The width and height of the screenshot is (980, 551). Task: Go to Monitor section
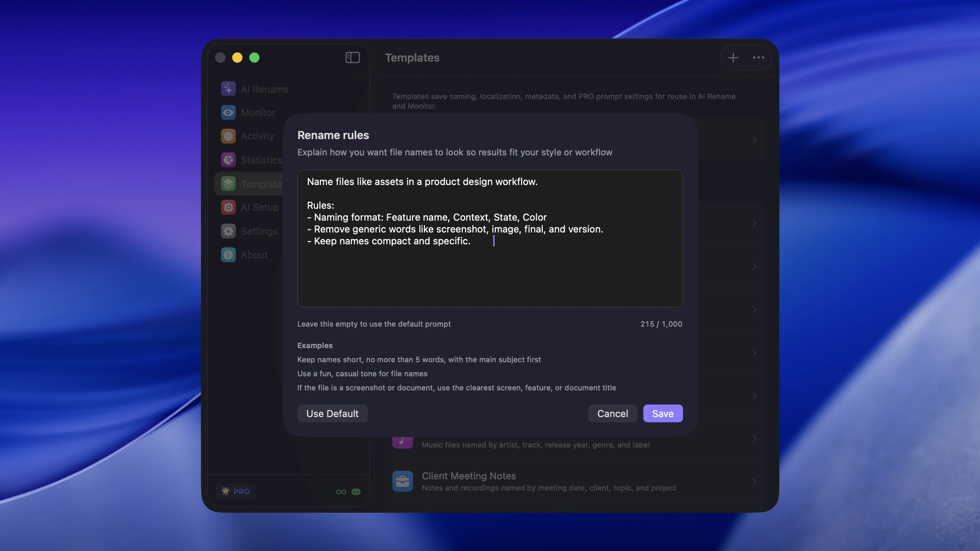[258, 112]
